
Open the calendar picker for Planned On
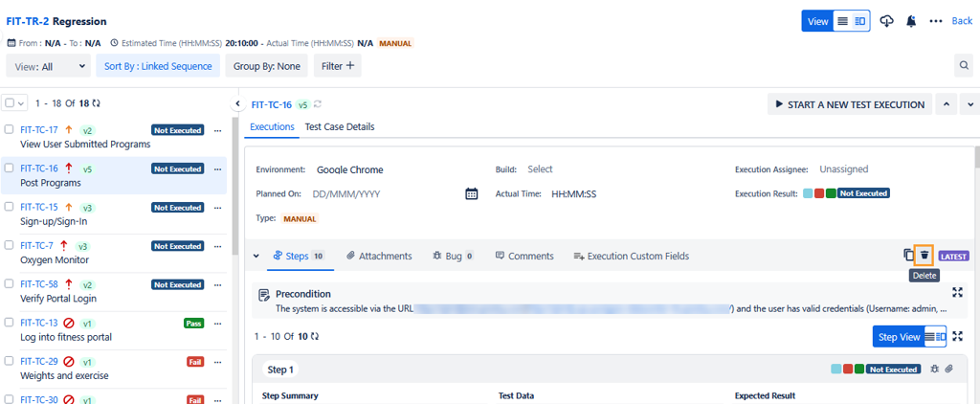[x=472, y=194]
